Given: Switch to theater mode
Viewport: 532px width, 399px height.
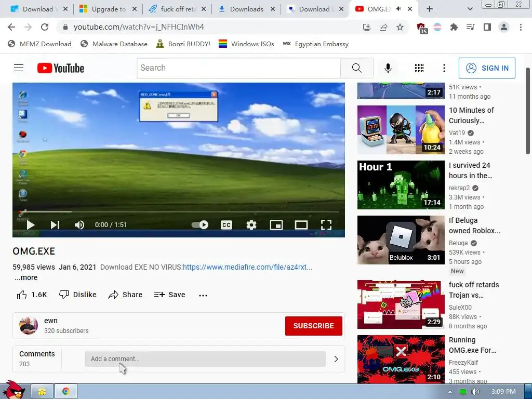Looking at the screenshot, I should (301, 224).
